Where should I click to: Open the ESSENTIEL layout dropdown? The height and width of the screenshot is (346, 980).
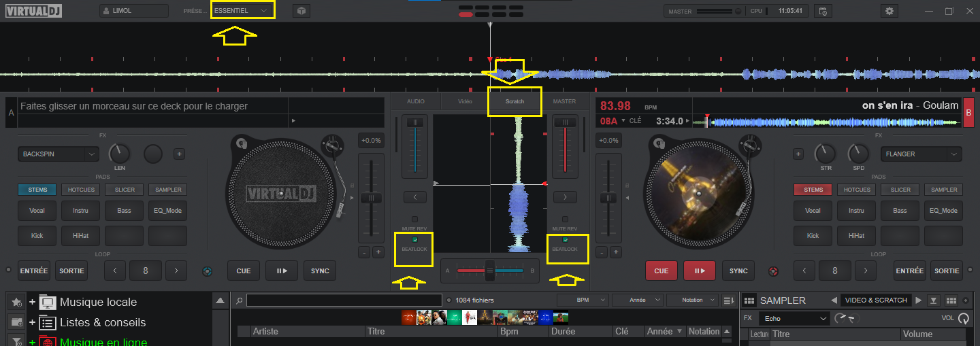tap(242, 11)
